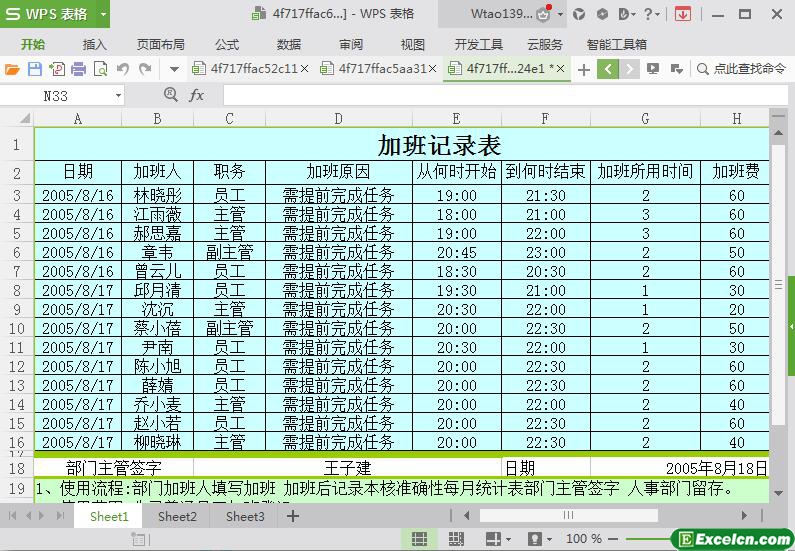This screenshot has width=795, height=551.
Task: Add a new sheet with plus button
Action: (x=293, y=516)
